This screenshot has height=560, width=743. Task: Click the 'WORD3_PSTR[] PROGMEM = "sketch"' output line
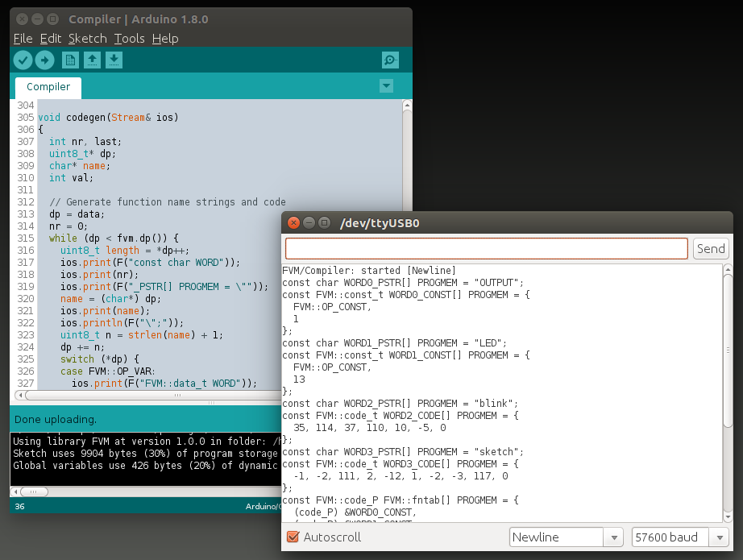click(x=403, y=452)
